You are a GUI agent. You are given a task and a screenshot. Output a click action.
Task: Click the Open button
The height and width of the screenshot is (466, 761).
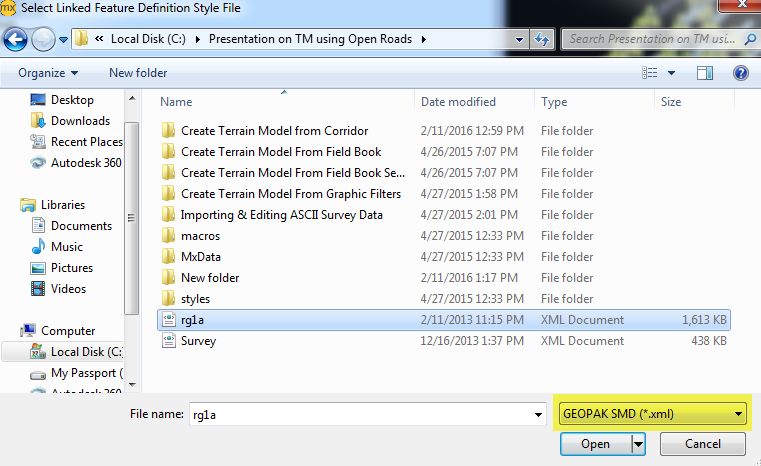(596, 444)
